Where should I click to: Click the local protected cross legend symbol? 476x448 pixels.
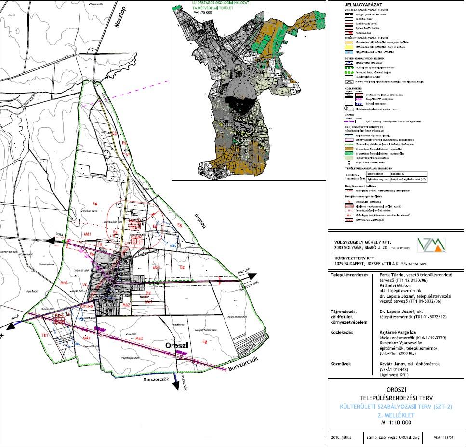pyautogui.click(x=349, y=163)
